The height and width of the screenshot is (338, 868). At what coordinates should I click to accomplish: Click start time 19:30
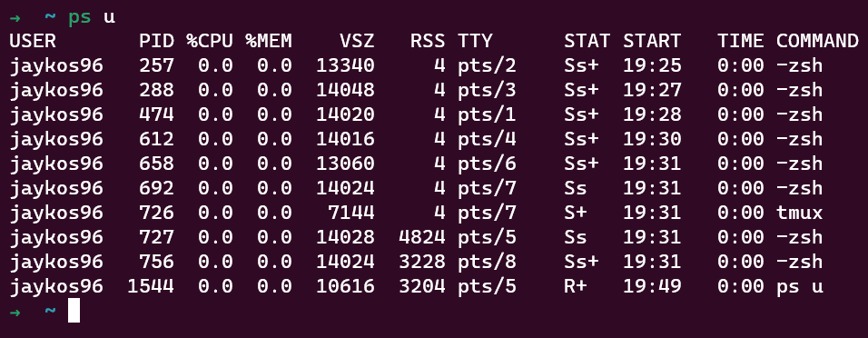click(x=652, y=139)
